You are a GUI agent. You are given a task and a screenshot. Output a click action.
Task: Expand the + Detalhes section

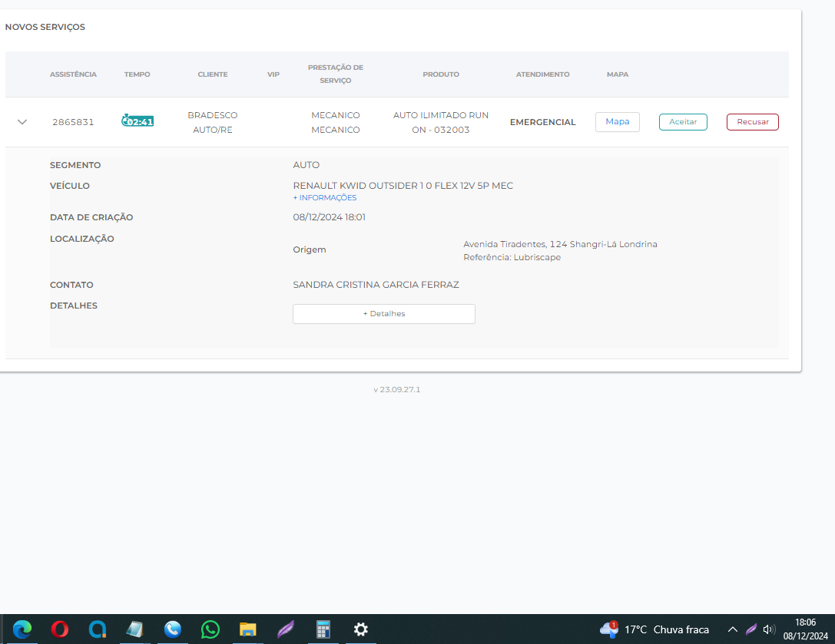pos(383,314)
